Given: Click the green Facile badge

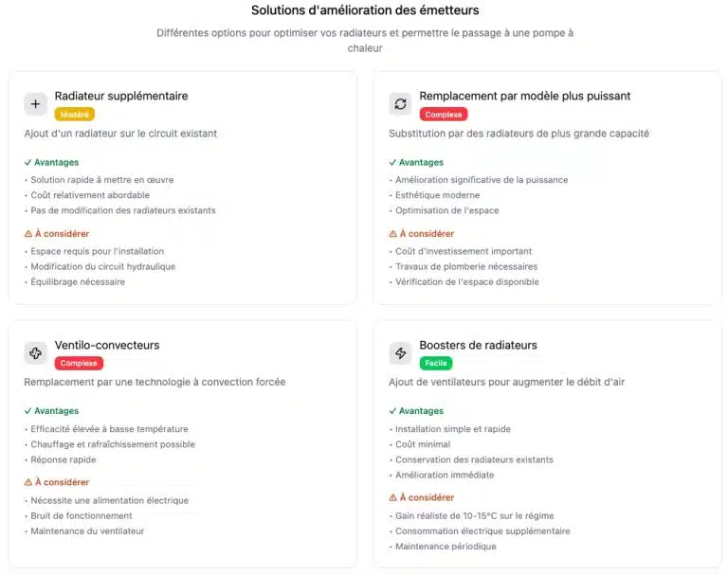Looking at the screenshot, I should tap(437, 363).
